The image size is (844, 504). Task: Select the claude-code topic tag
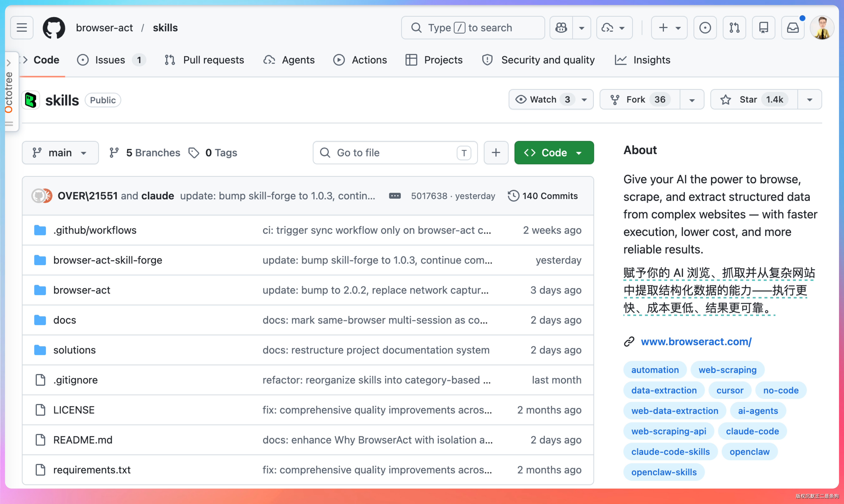pyautogui.click(x=752, y=431)
